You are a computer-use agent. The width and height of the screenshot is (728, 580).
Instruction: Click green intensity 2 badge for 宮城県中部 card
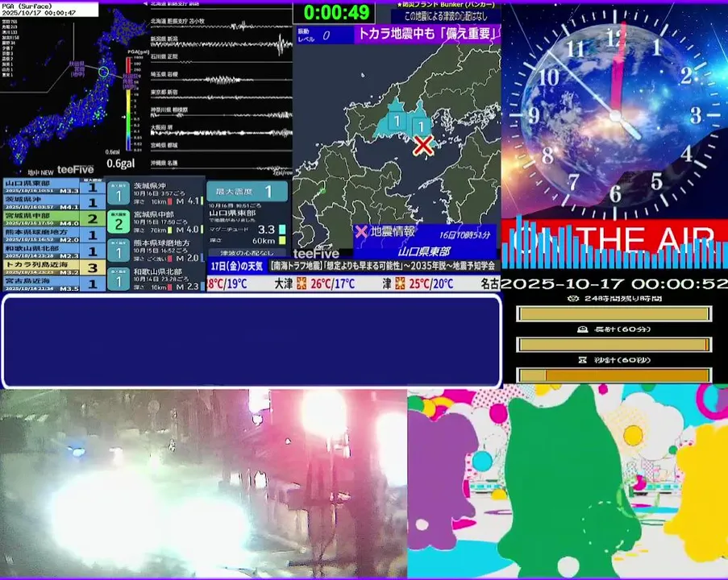tap(119, 222)
